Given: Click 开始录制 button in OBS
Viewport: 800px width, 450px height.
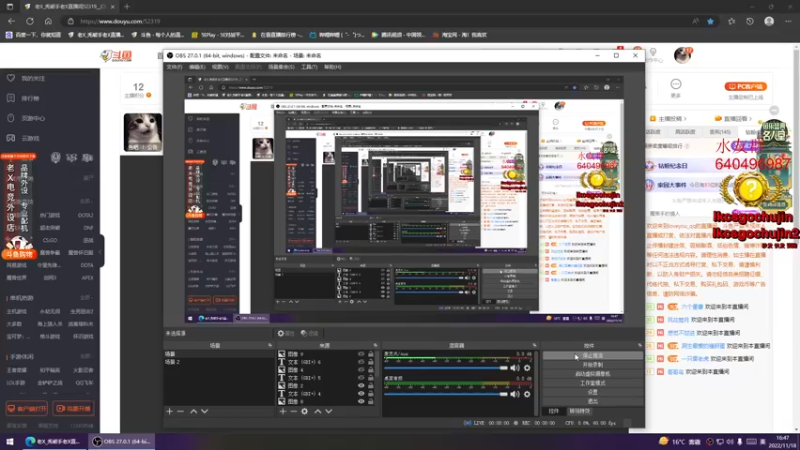Looking at the screenshot, I should [x=592, y=365].
